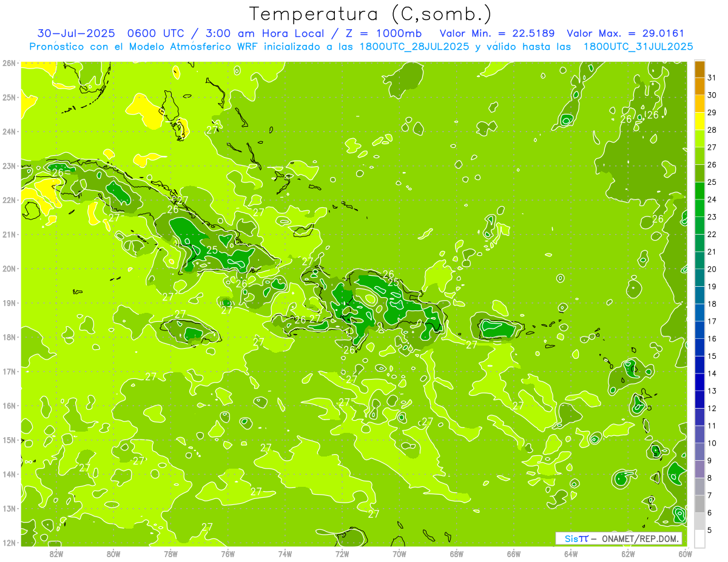Viewport: 728px width, 562px height.
Task: Click the '23N' latitude label
Action: pos(9,166)
